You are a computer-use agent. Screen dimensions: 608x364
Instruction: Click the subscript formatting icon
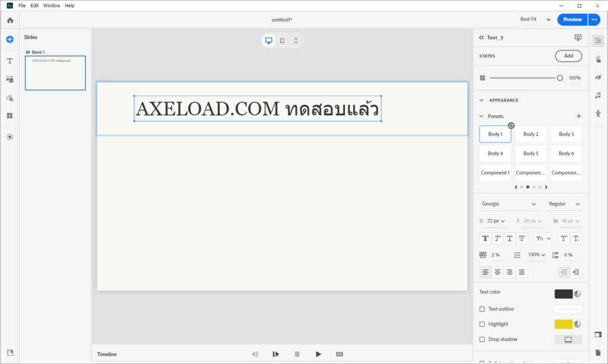(x=576, y=238)
